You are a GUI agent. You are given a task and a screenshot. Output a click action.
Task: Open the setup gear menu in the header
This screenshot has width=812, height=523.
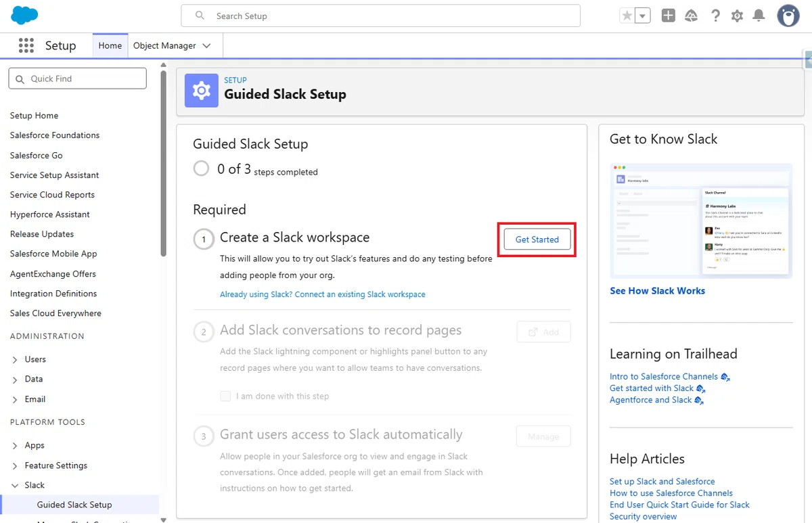click(x=737, y=16)
